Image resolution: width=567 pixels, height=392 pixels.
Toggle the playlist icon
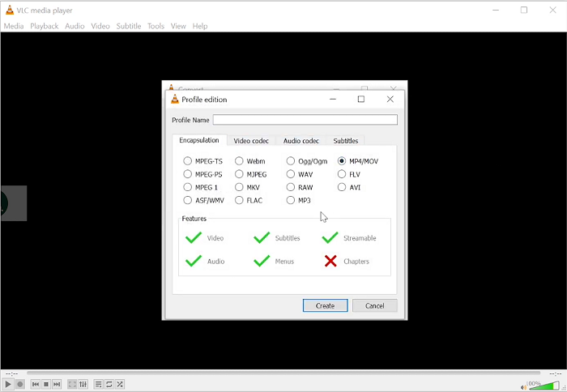tap(98, 384)
